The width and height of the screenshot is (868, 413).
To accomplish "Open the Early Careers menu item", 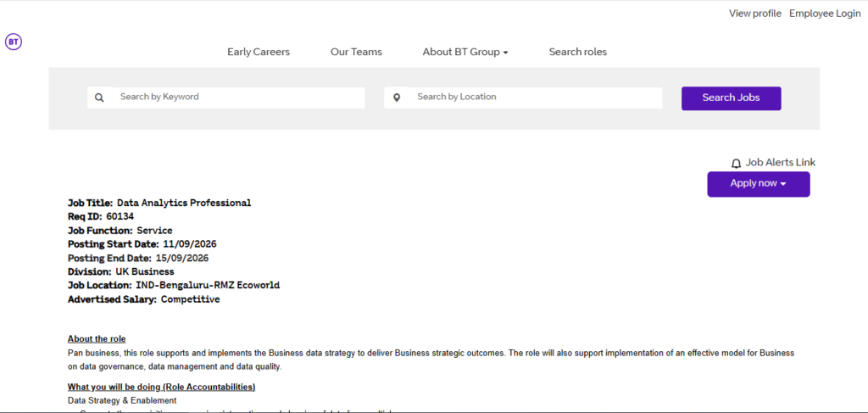I will point(259,52).
